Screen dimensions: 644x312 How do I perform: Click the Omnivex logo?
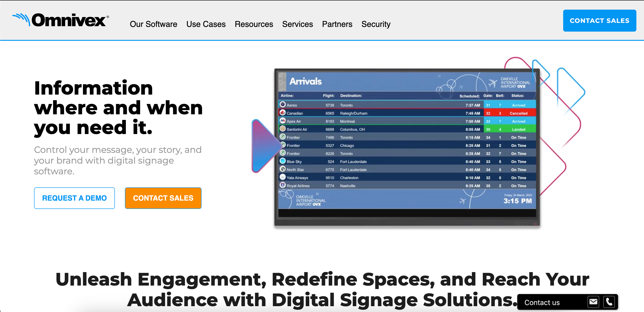(61, 20)
